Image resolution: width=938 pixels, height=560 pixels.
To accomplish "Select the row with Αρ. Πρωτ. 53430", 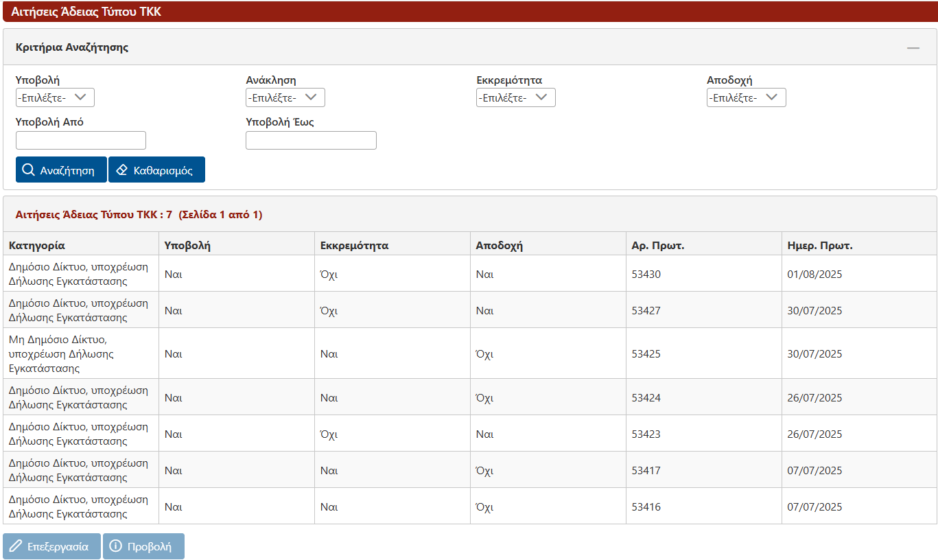I will tap(412, 273).
